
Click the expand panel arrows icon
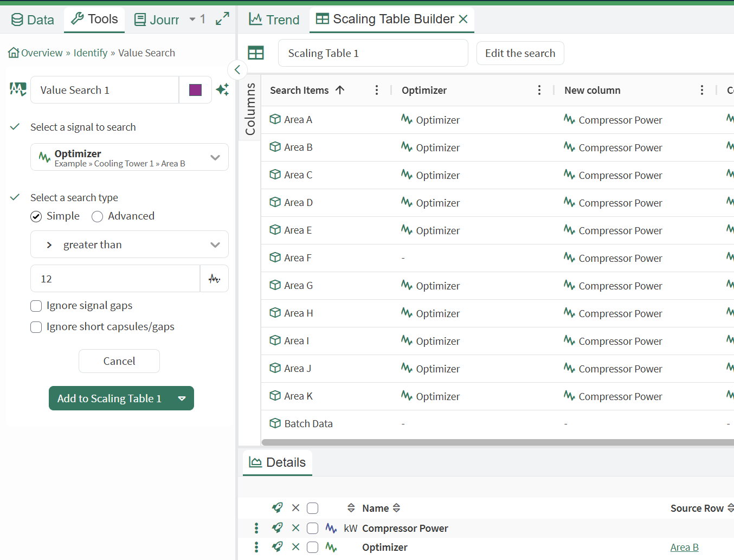tap(222, 19)
